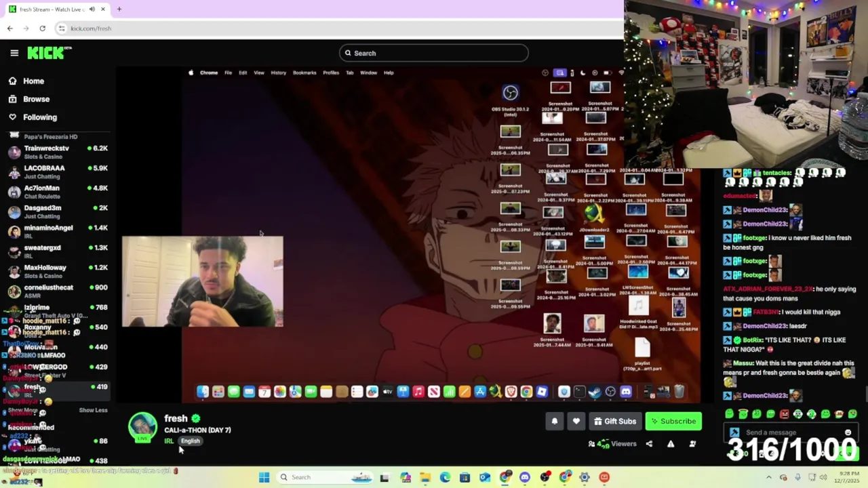This screenshot has width=868, height=488.
Task: Open Discord in the streamed Dock
Action: [626, 392]
